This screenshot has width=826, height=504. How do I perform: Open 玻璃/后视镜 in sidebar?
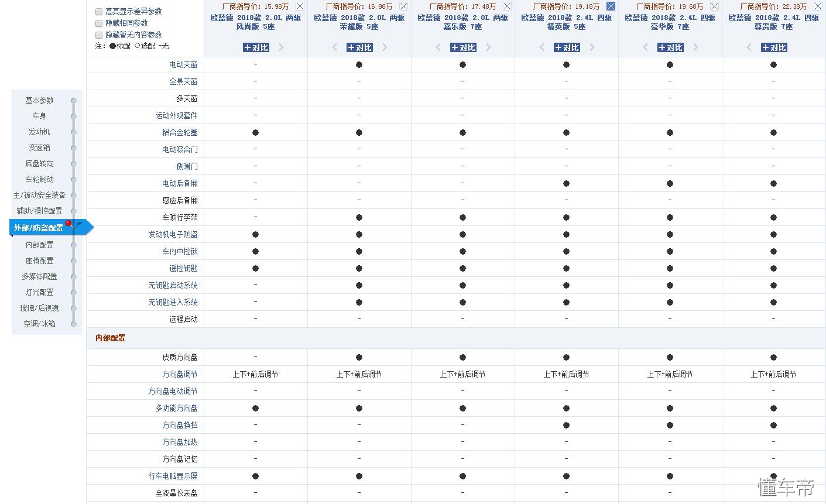(x=39, y=308)
